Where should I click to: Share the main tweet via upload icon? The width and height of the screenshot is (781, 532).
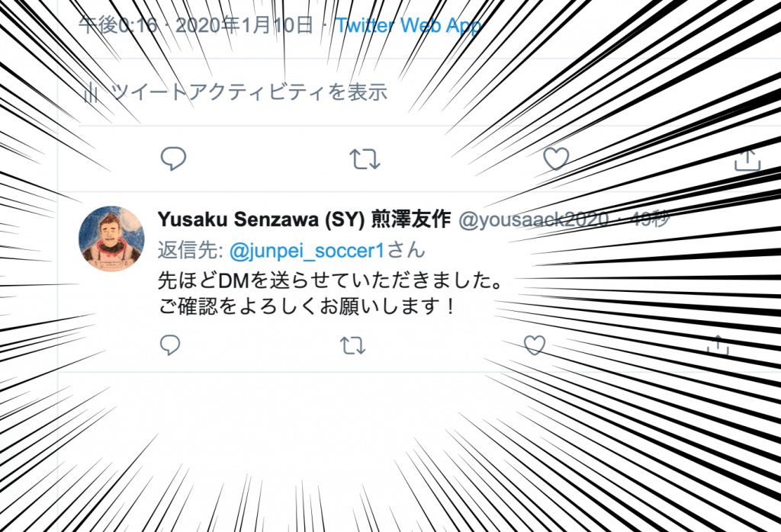pos(747,159)
